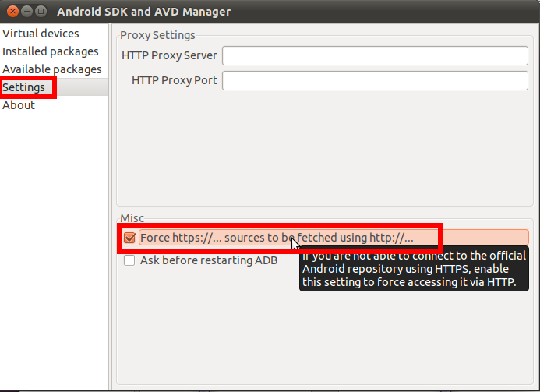The height and width of the screenshot is (392, 540).
Task: Minimize the AVD Manager window
Action: (26, 12)
